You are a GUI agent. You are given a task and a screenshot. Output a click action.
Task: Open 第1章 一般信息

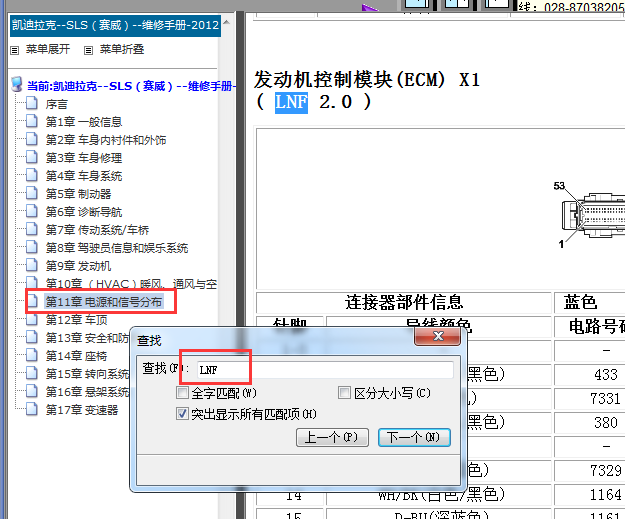(x=84, y=122)
